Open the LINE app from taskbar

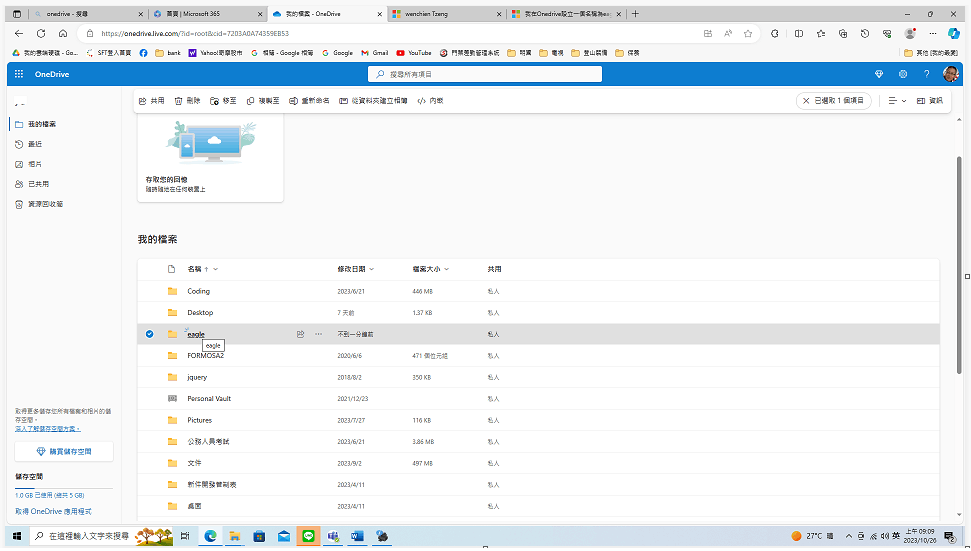coord(308,536)
